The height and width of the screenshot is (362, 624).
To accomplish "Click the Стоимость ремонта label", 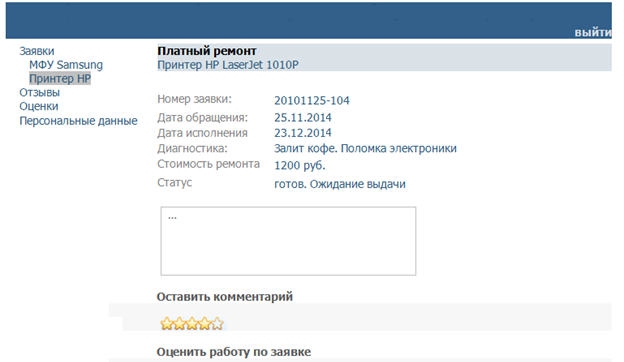I will (x=208, y=164).
